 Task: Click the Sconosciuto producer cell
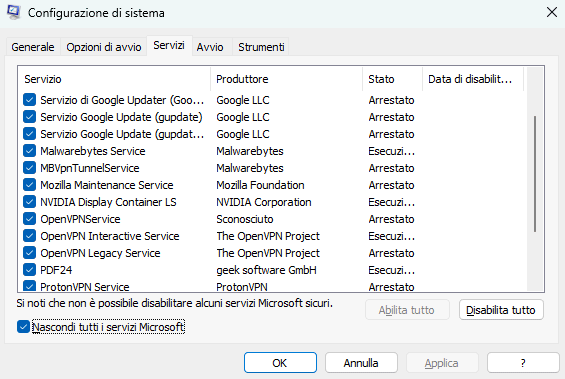pyautogui.click(x=245, y=219)
